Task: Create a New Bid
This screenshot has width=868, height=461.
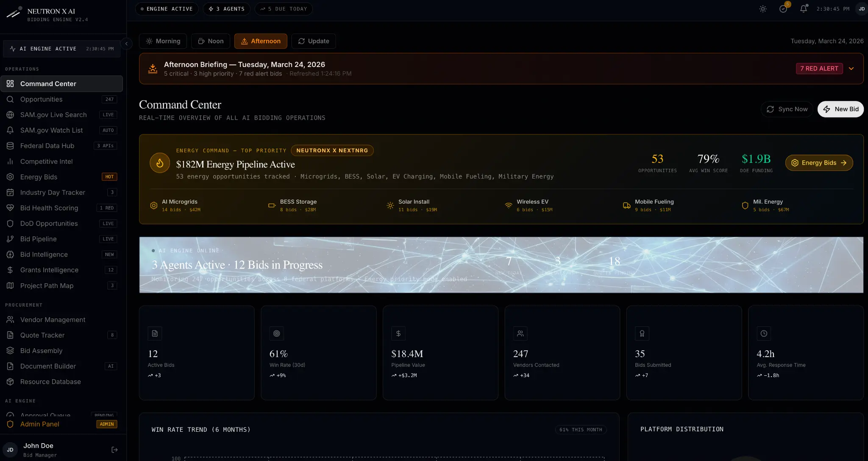Action: (840, 109)
